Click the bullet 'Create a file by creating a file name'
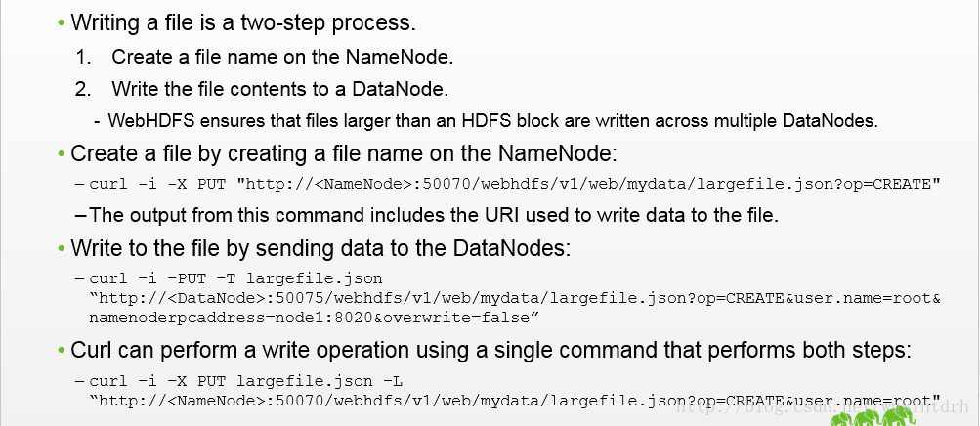Image resolution: width=980 pixels, height=426 pixels. coord(344,153)
